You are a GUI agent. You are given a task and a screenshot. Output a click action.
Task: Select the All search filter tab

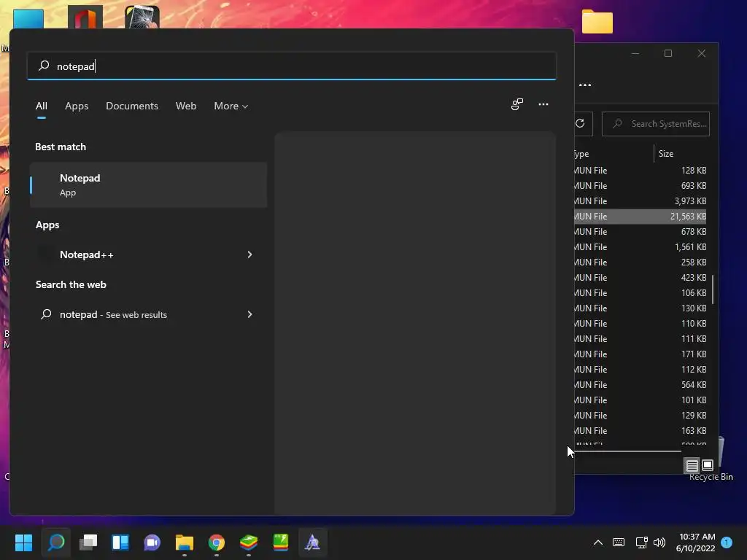[x=42, y=106]
